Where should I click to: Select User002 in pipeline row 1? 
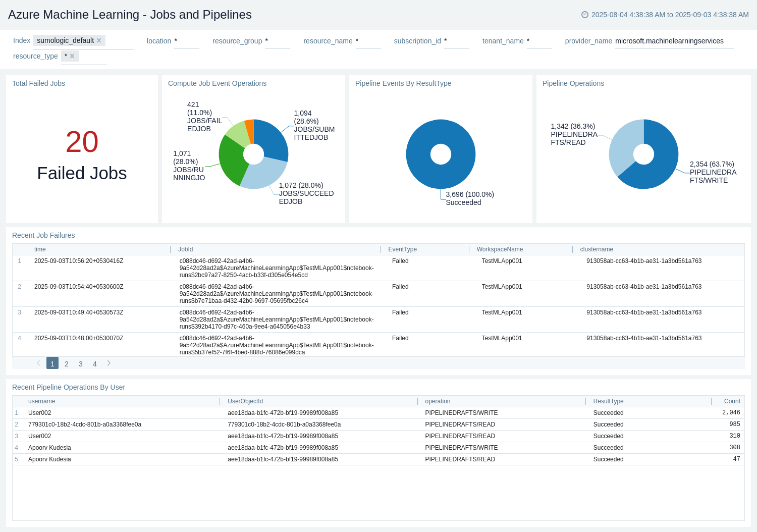[x=40, y=413]
